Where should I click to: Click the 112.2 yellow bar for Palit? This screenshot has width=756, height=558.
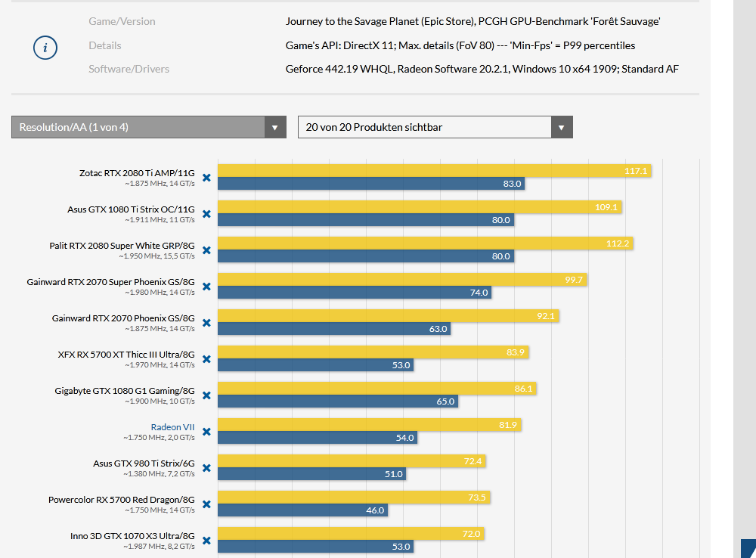[425, 243]
